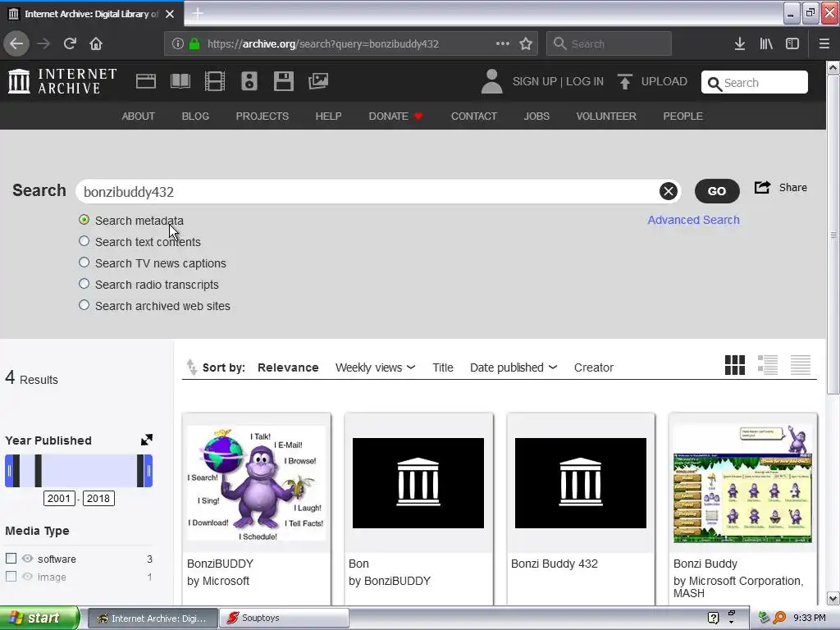Open the Images icon in Archive nav

(x=318, y=81)
